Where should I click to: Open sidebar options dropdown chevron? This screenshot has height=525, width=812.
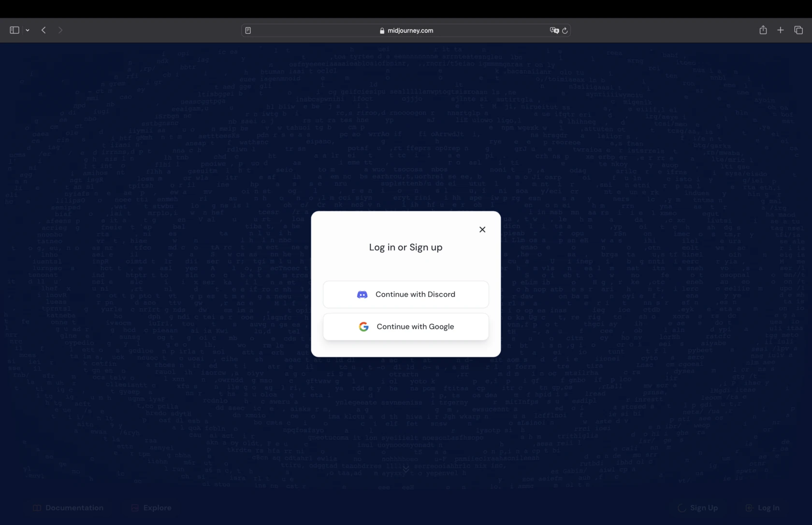(x=28, y=30)
